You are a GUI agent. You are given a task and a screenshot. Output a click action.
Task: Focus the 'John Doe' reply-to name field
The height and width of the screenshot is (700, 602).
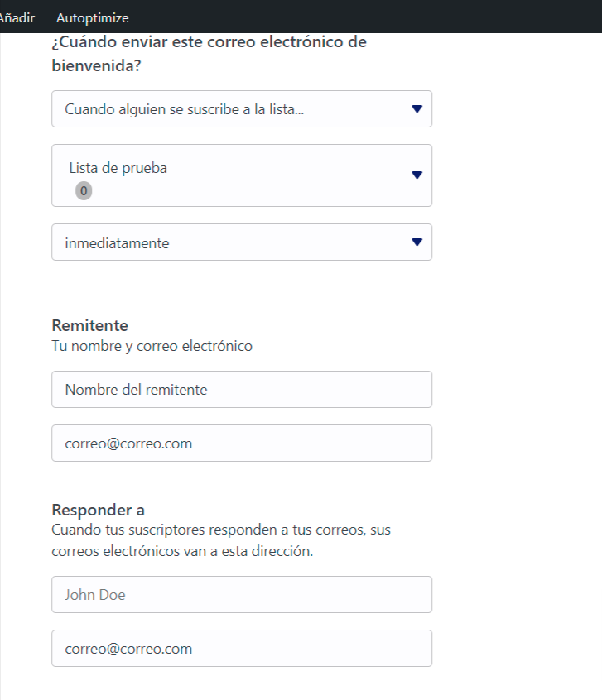[x=242, y=594]
